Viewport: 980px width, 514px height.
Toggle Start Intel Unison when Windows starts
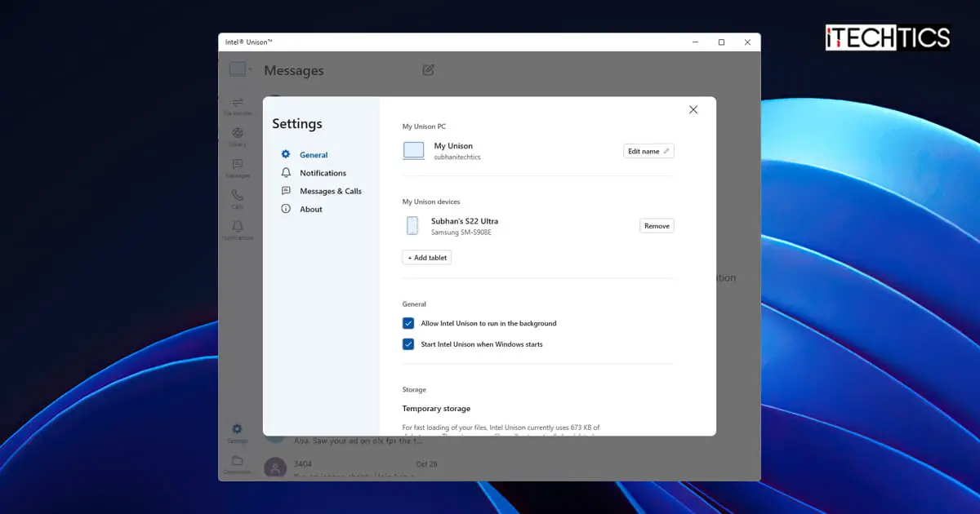tap(408, 344)
